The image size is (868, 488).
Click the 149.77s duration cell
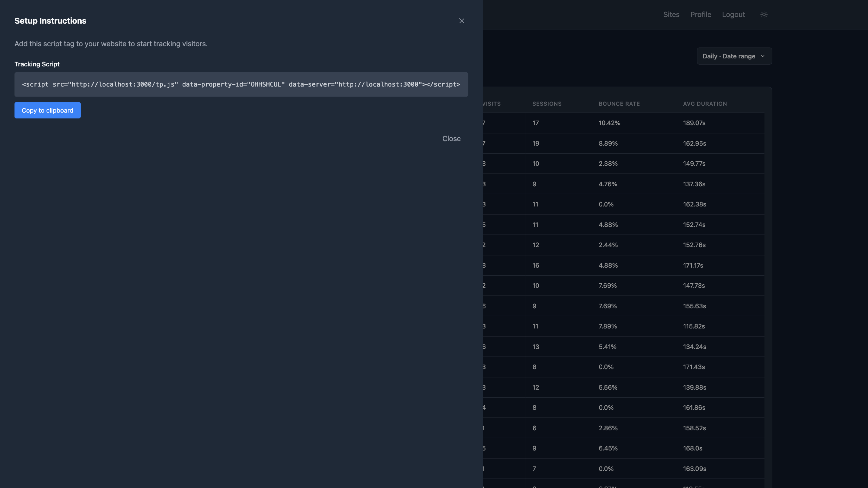tap(694, 164)
